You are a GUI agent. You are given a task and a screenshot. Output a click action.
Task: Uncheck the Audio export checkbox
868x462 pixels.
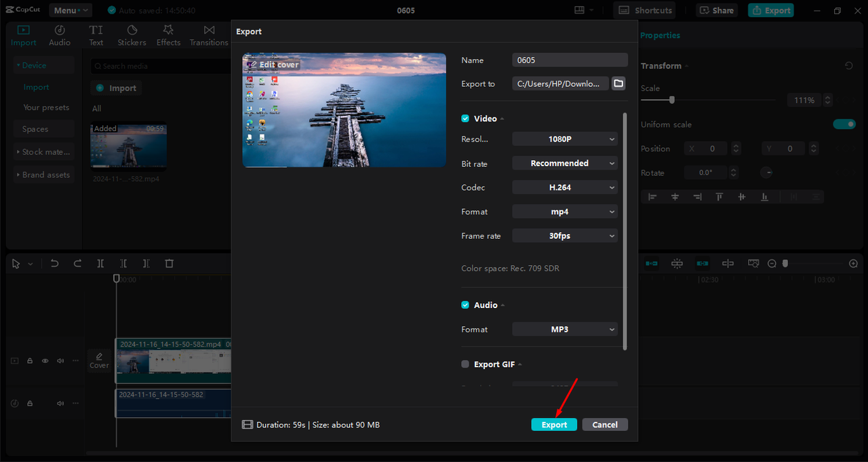pyautogui.click(x=465, y=305)
